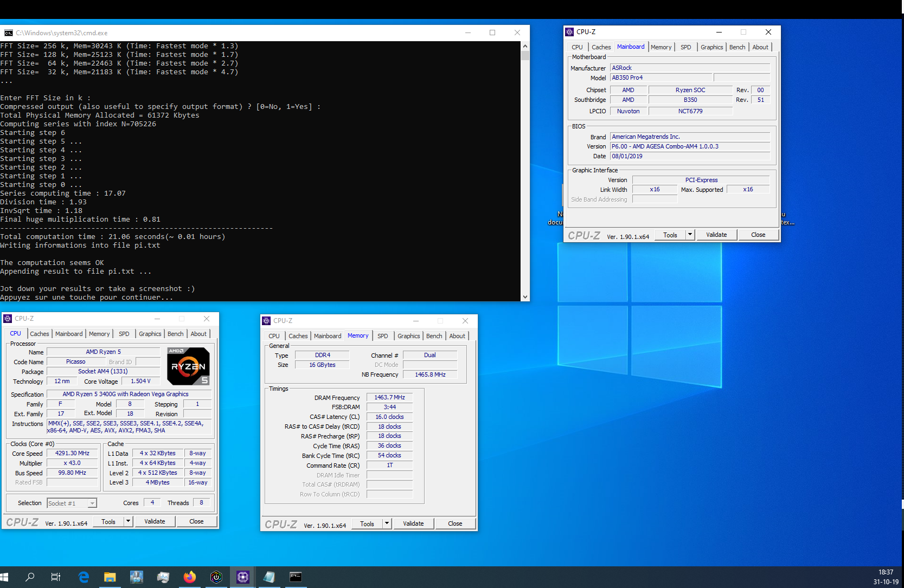
Task: Open About tab in Memory CPU-Z window
Action: point(457,336)
